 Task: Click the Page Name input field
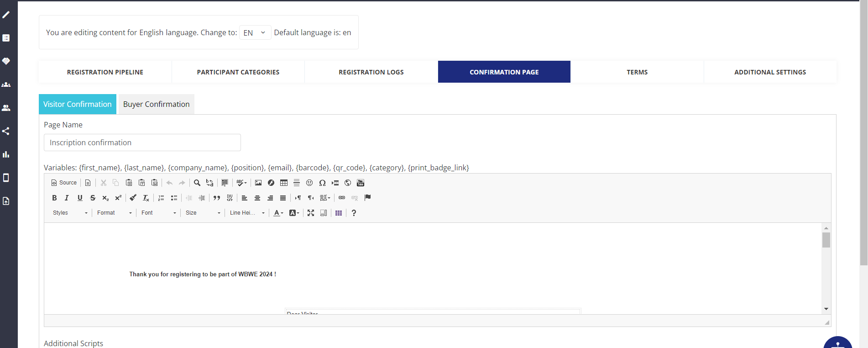142,142
